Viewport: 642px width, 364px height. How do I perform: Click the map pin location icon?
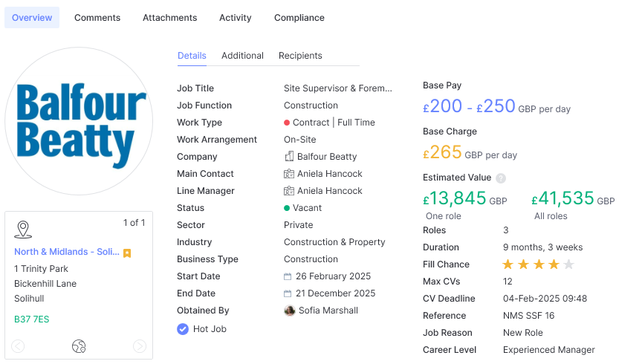(23, 230)
